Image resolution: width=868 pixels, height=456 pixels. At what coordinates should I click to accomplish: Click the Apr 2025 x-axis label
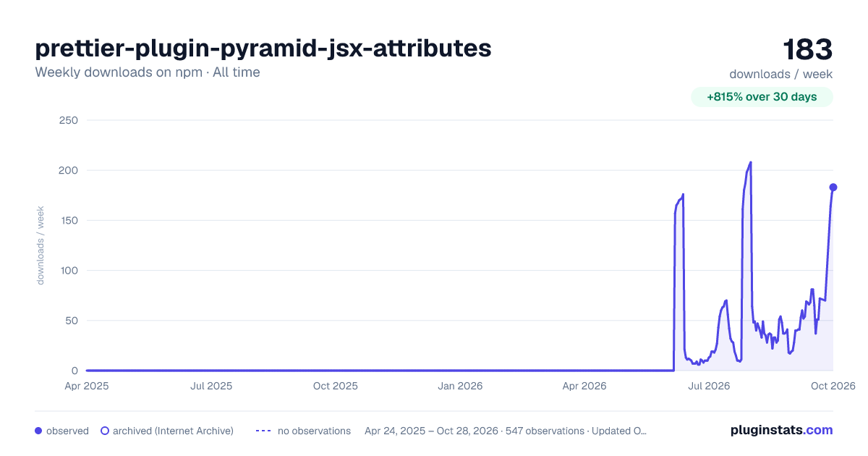click(87, 386)
